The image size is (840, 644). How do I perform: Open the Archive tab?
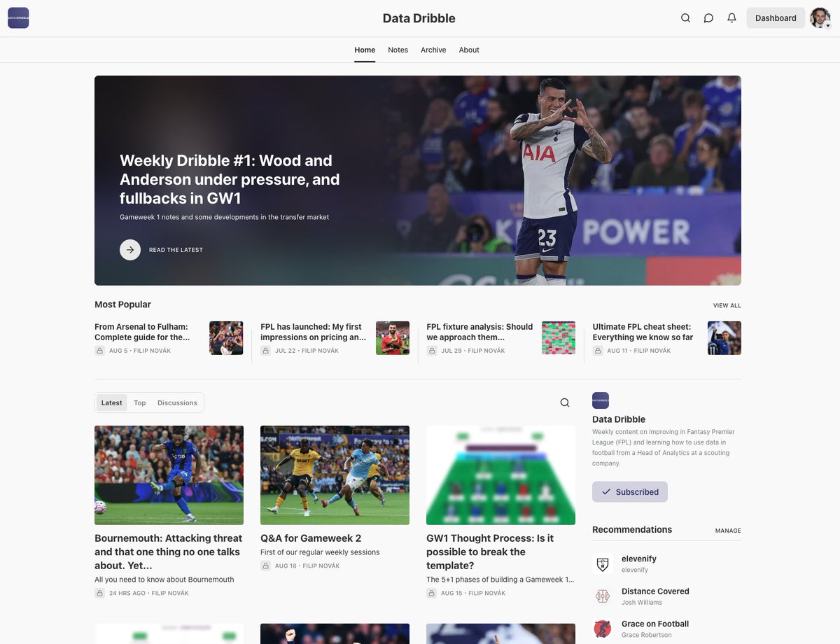433,50
